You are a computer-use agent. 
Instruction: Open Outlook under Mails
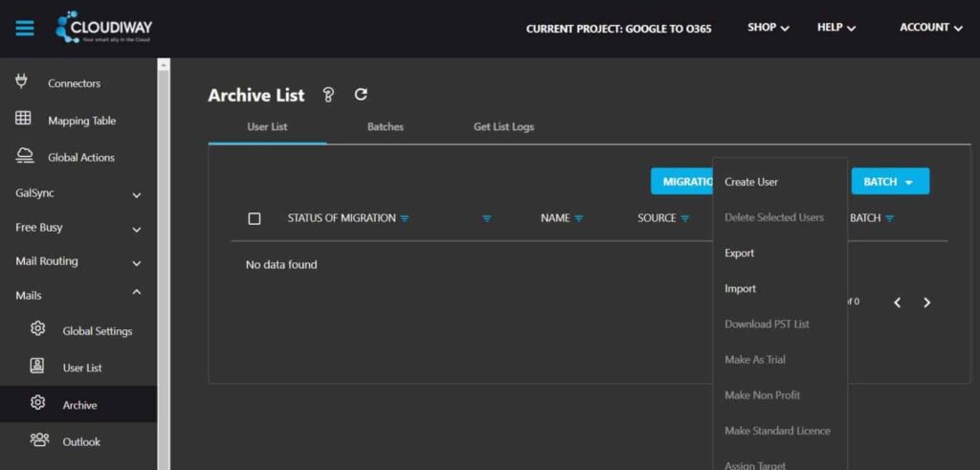tap(81, 442)
